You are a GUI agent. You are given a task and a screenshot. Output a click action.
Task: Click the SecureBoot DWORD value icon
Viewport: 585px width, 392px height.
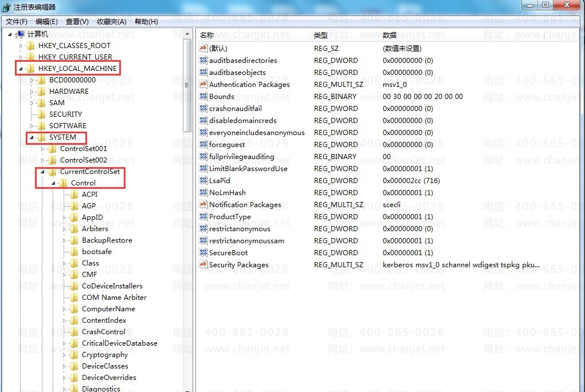[x=203, y=252]
